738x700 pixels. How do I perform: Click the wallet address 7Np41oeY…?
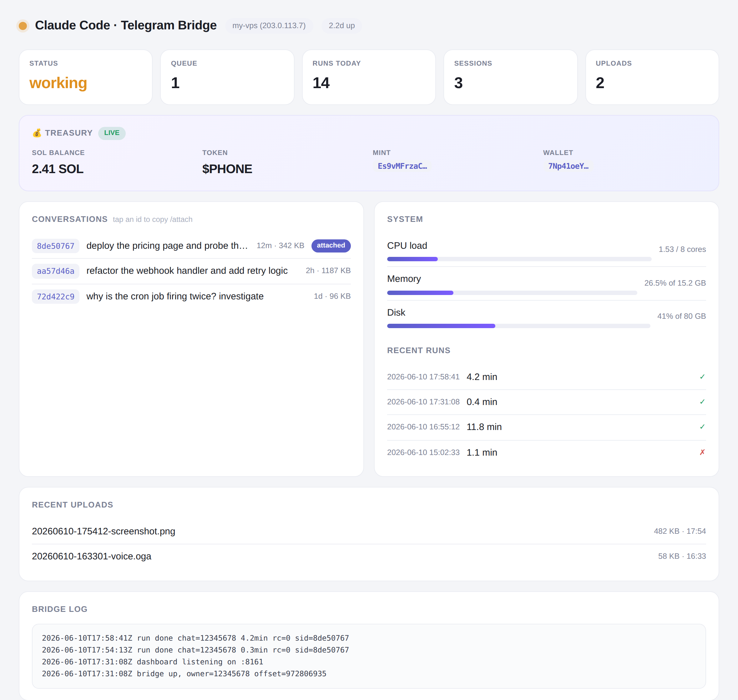[x=568, y=166]
